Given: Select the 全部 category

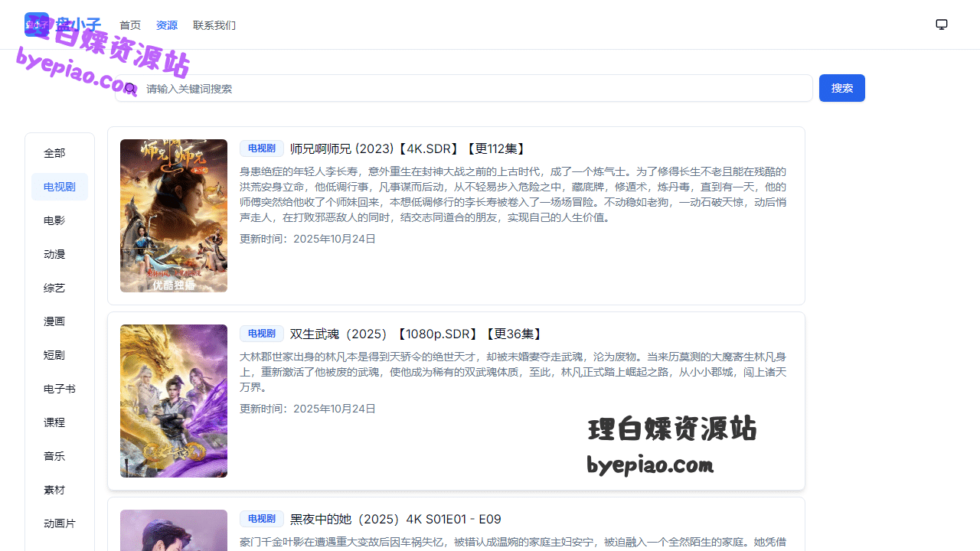Looking at the screenshot, I should pos(54,153).
